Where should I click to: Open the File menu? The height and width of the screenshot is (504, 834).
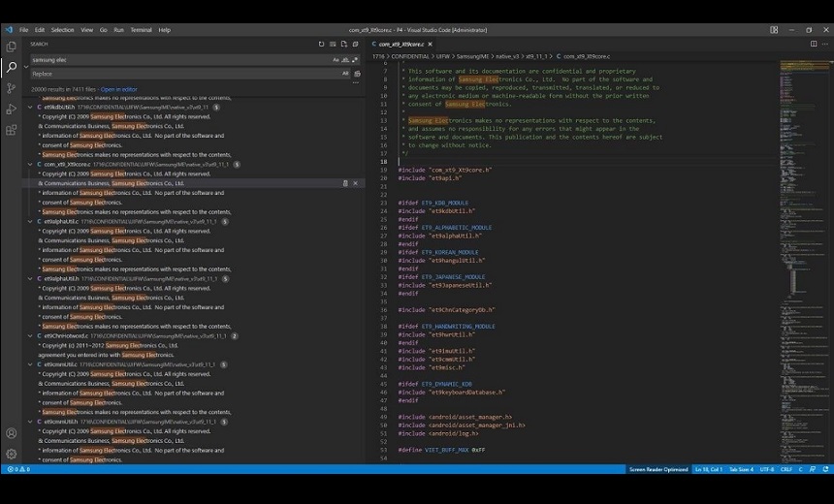23,30
